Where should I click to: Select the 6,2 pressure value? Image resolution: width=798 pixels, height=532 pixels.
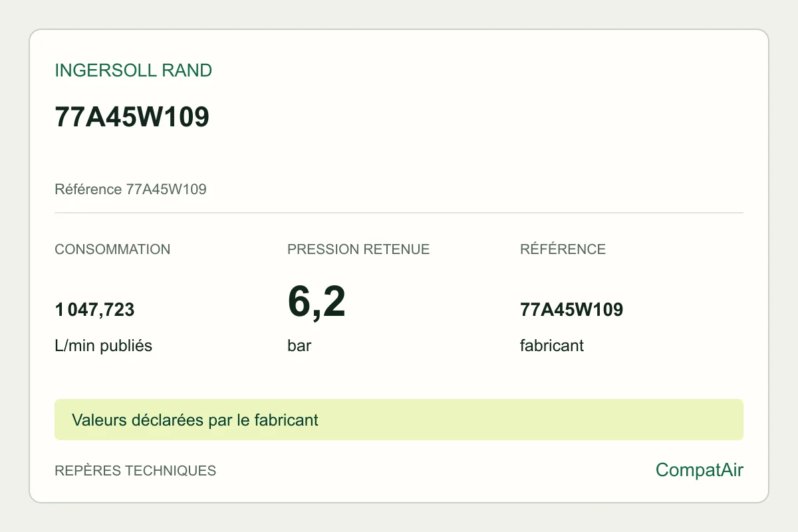click(x=317, y=301)
